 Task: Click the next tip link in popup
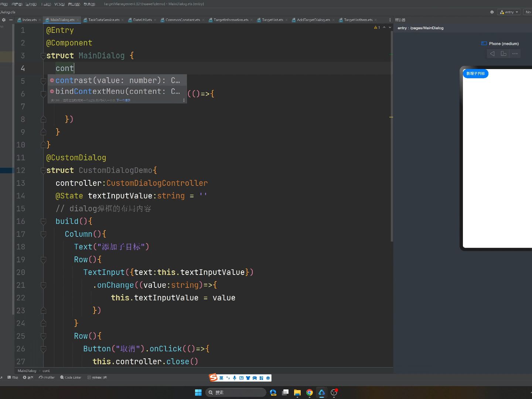coord(123,100)
